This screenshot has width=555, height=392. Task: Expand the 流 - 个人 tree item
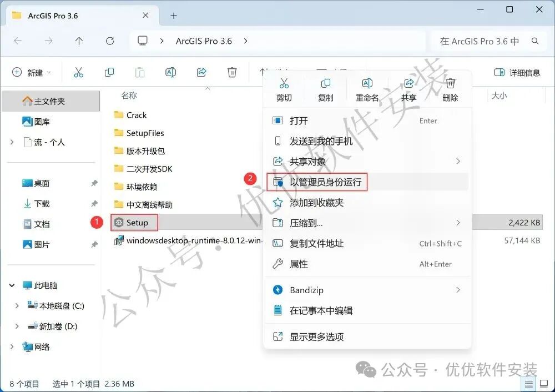click(x=12, y=142)
